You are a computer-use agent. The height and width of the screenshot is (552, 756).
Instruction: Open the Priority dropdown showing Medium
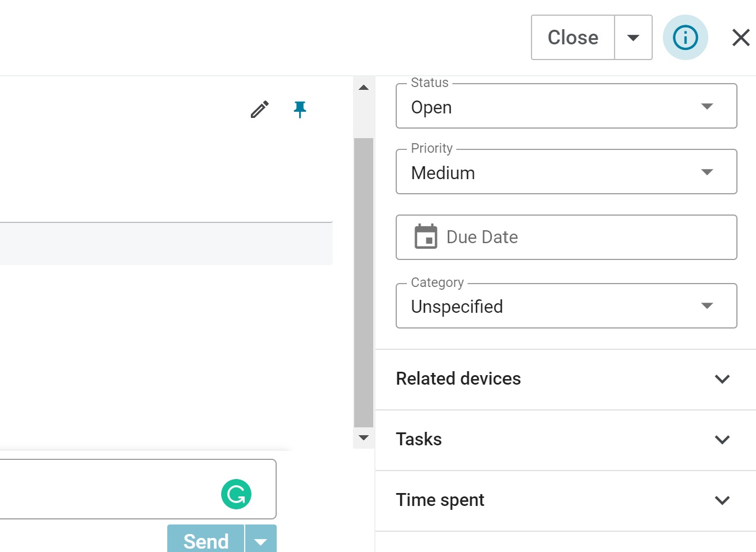click(x=566, y=172)
